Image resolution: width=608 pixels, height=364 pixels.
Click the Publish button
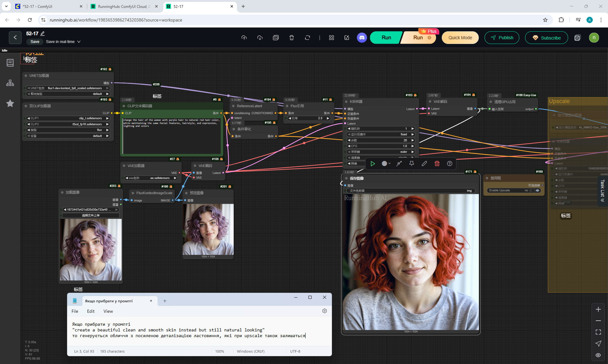502,38
